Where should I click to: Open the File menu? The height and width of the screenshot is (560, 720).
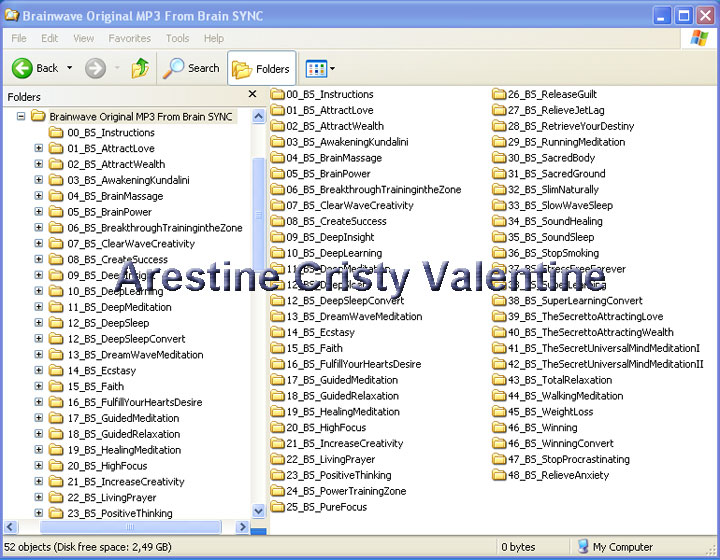[x=19, y=38]
